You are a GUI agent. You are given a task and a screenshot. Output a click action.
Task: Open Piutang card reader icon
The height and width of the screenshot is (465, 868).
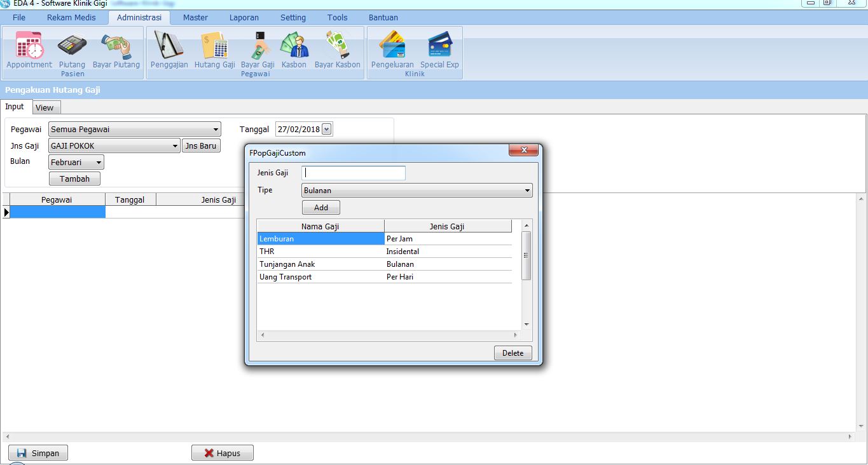coord(72,50)
